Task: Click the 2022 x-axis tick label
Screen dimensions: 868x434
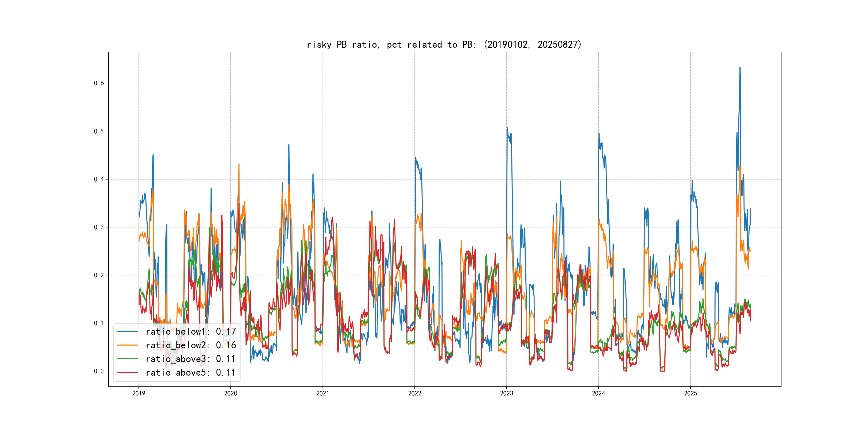Action: click(x=414, y=393)
